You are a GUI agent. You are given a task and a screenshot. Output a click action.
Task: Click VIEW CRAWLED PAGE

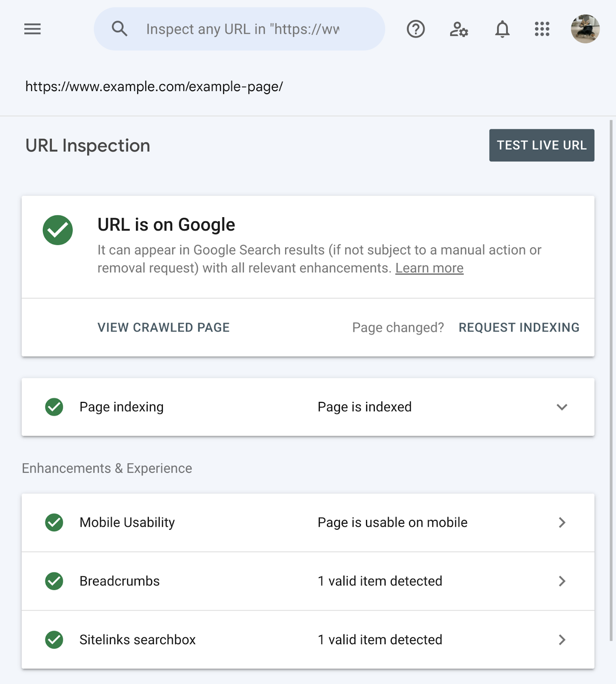click(x=163, y=327)
